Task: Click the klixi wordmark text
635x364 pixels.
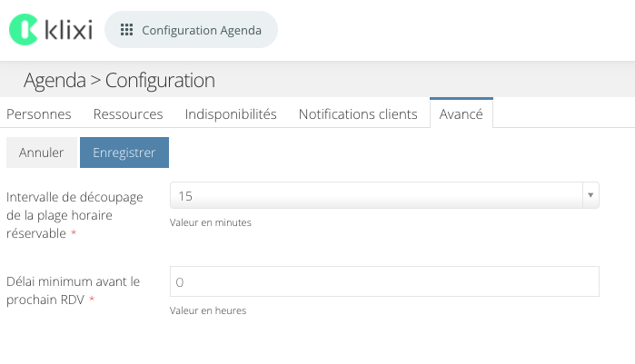Action: click(68, 30)
